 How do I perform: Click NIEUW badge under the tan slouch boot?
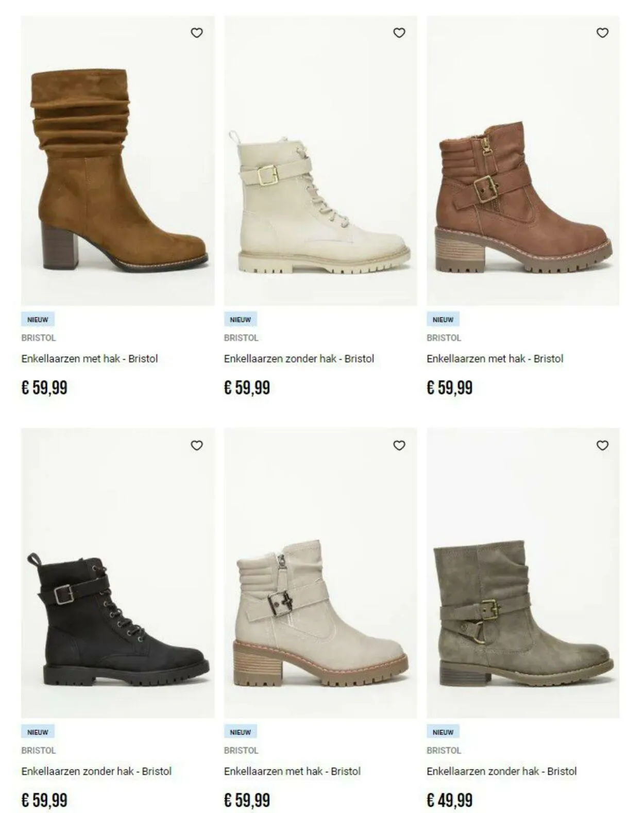click(38, 320)
